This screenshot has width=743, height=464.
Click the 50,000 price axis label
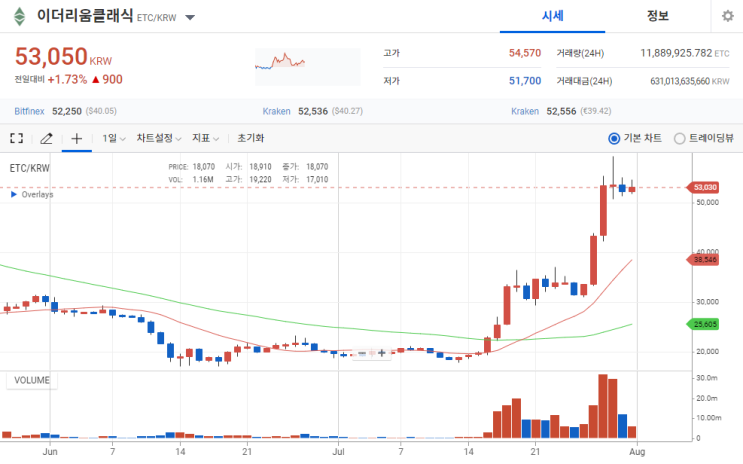pyautogui.click(x=707, y=202)
